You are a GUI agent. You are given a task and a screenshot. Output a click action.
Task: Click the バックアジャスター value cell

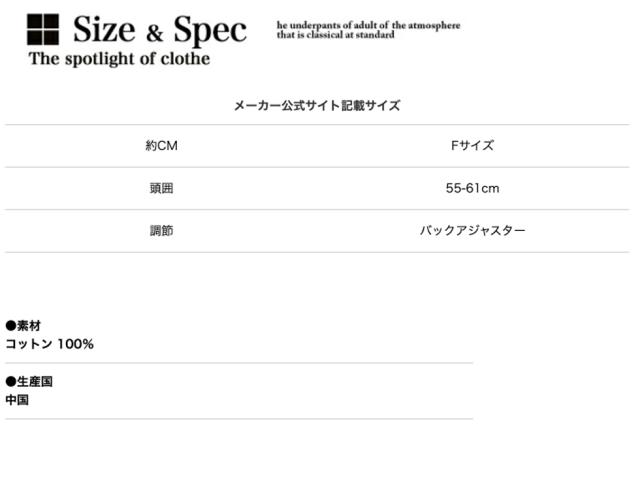472,231
